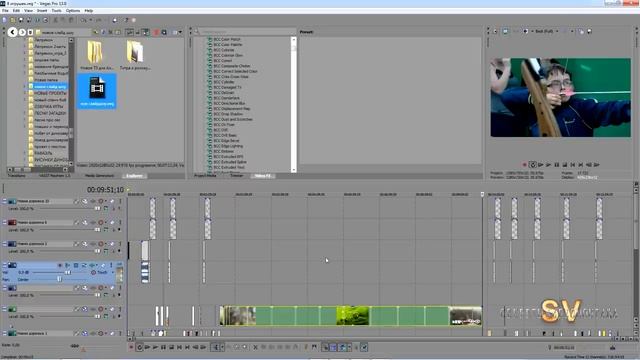Open Project Video Properties in preview toolbar
Screen dimensions: 640x360
pos(495,31)
